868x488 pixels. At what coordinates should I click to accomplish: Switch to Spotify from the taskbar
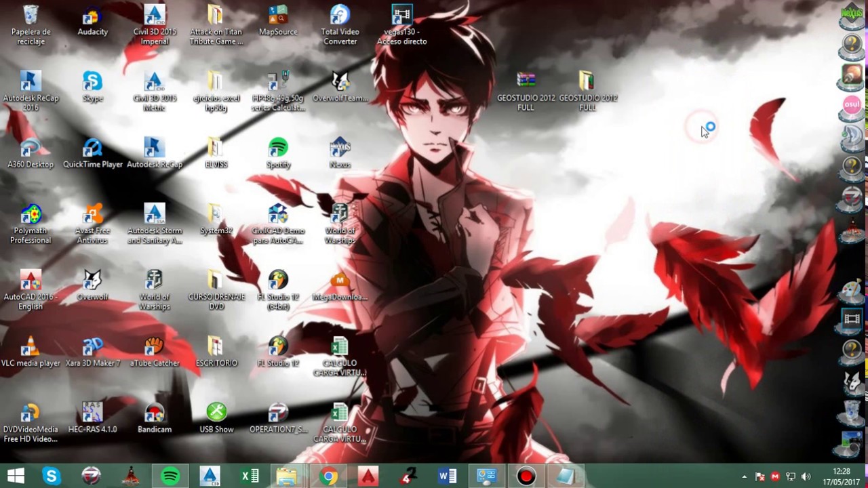[x=170, y=476]
